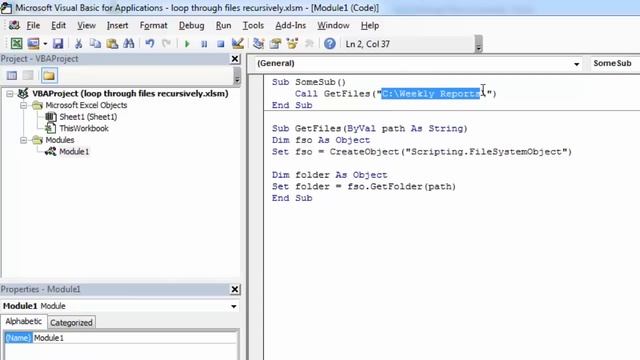Open the (General) object dropdown
Viewport: 640px width, 360px height.
pos(576,64)
